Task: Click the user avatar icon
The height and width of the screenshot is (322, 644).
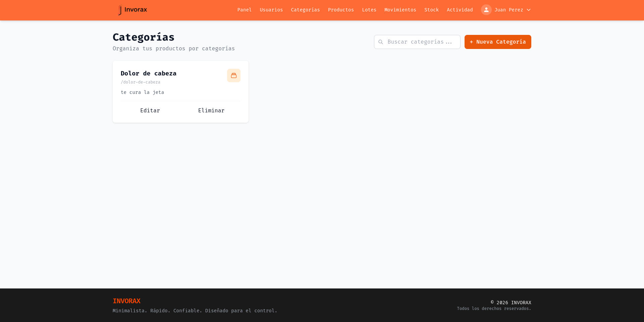Action: click(486, 10)
